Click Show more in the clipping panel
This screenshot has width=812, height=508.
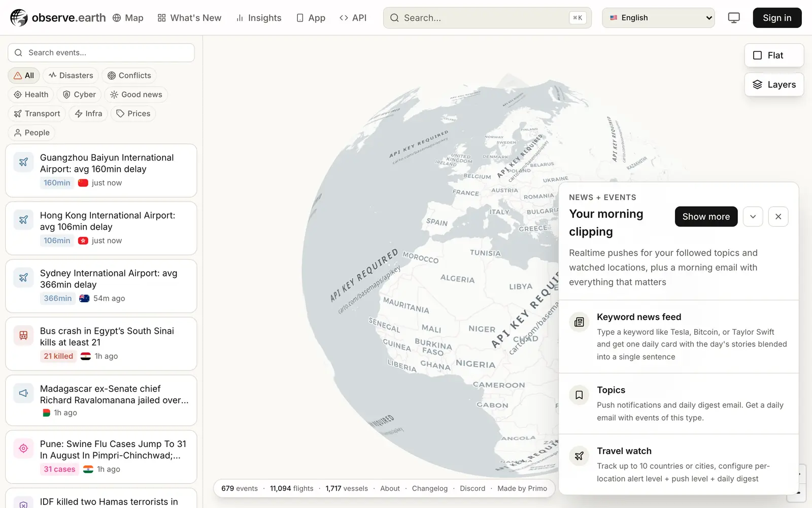tap(706, 217)
